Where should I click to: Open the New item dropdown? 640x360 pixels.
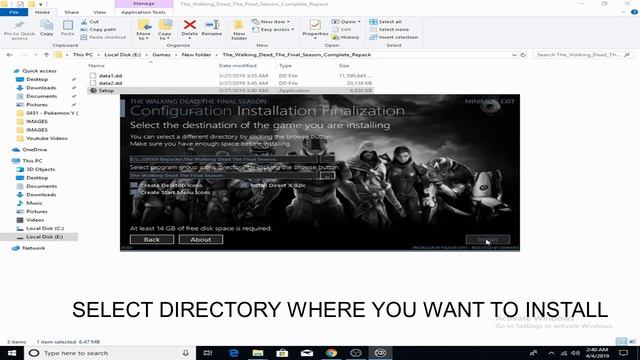point(271,22)
